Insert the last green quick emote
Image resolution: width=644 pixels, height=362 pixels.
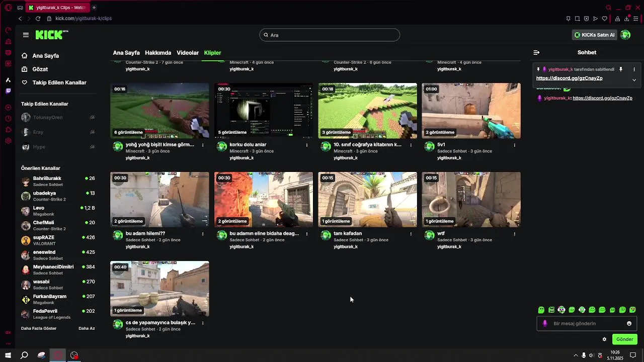pyautogui.click(x=632, y=310)
